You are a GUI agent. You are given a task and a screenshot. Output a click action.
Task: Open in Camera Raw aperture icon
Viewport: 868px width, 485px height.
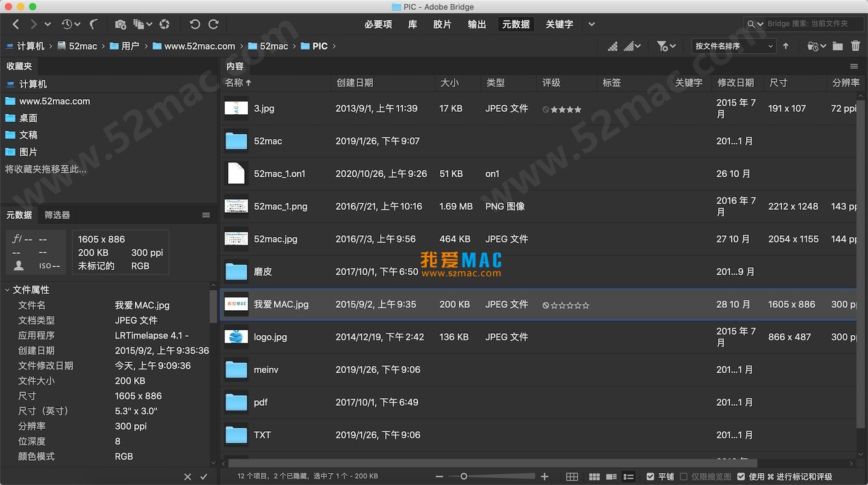click(x=164, y=24)
